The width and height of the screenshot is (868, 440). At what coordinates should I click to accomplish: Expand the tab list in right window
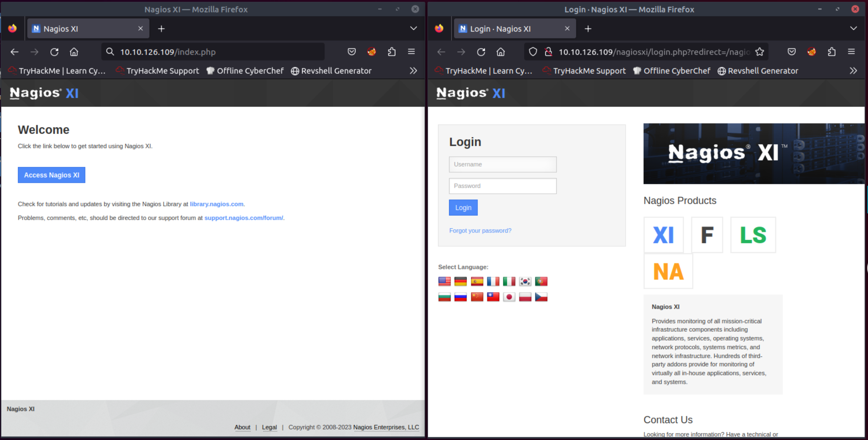coord(853,28)
